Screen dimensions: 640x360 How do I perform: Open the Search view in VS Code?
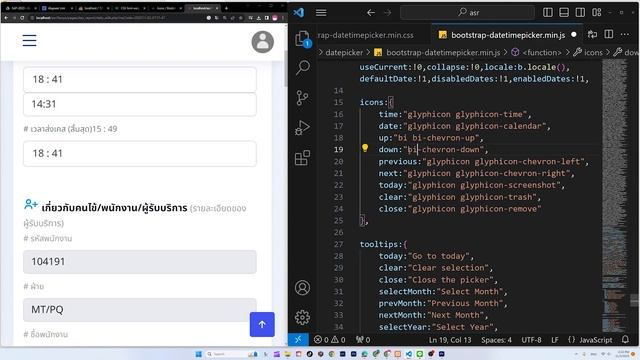[x=302, y=67]
